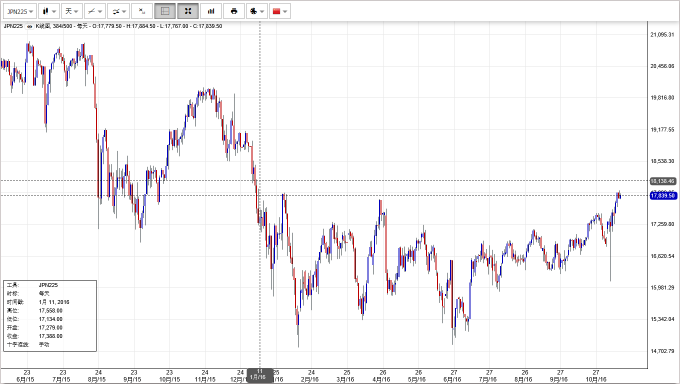This screenshot has width=680, height=384.
Task: Click the 21,095.31 price axis label
Action: (662, 35)
